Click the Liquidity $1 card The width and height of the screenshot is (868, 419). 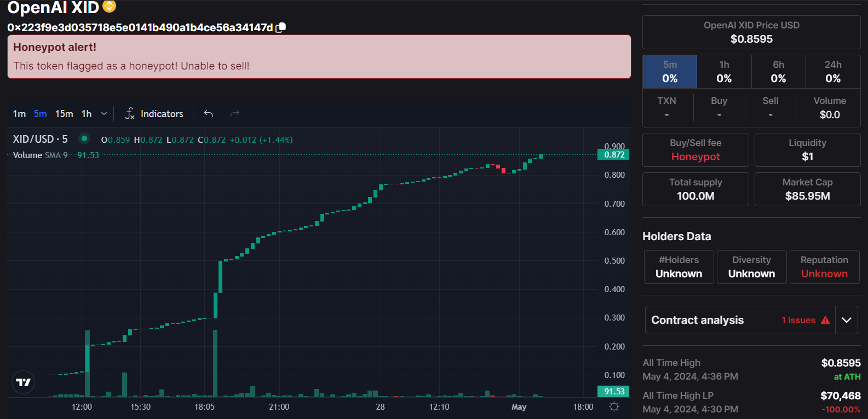[807, 150]
